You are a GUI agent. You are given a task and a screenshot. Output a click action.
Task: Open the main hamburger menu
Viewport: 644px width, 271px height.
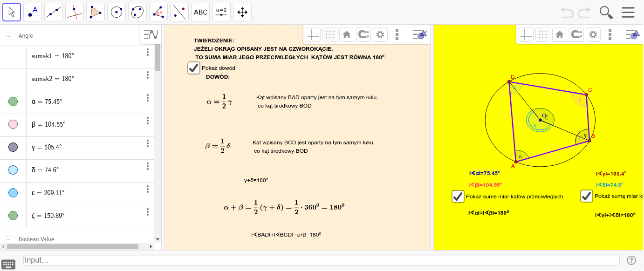[628, 12]
